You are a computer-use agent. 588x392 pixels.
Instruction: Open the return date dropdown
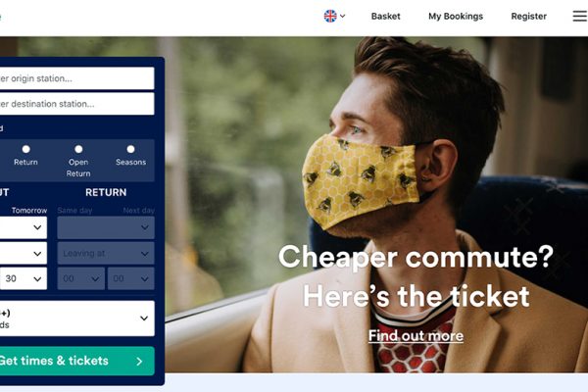106,227
